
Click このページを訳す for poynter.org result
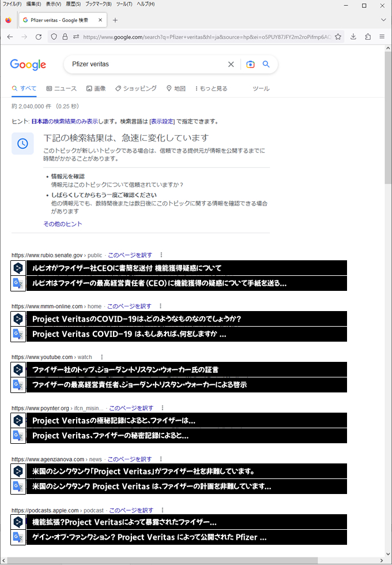[x=131, y=408]
